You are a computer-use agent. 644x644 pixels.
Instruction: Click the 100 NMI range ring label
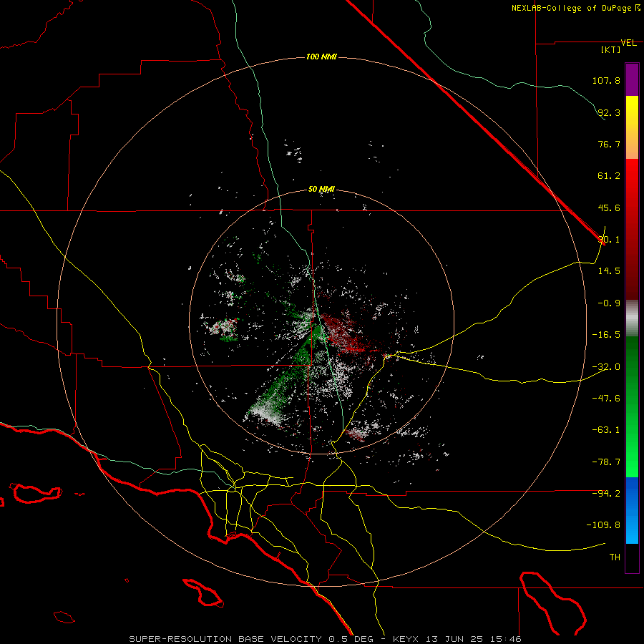(x=321, y=57)
